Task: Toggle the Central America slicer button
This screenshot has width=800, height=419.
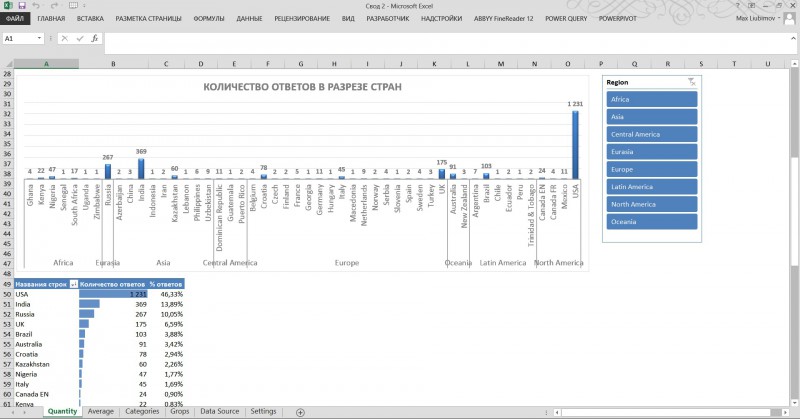Action: point(652,134)
